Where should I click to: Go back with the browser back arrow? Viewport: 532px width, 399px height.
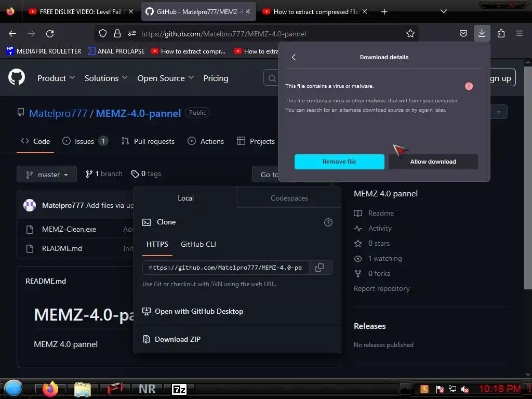point(12,34)
